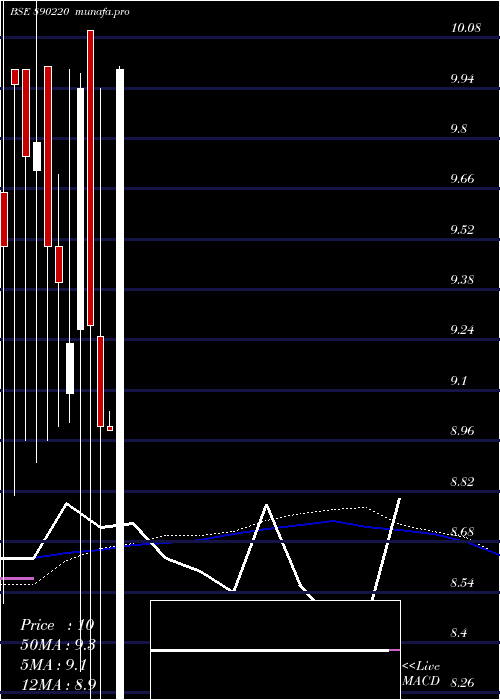Image resolution: width=500 pixels, height=700 pixels.
Task: Click the 9.1 price axis label
Action: [459, 381]
